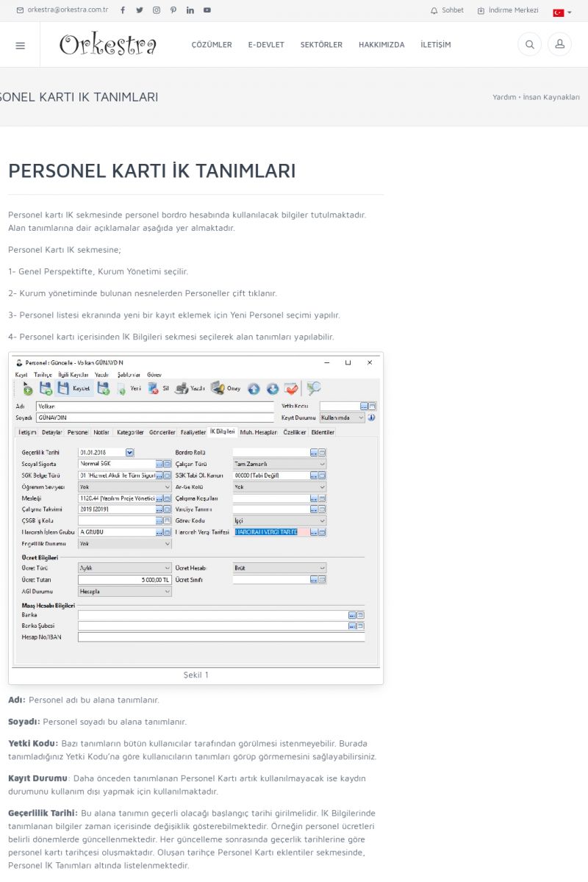This screenshot has width=588, height=882.
Task: Go to İndirme Merkezi download center
Action: point(508,10)
